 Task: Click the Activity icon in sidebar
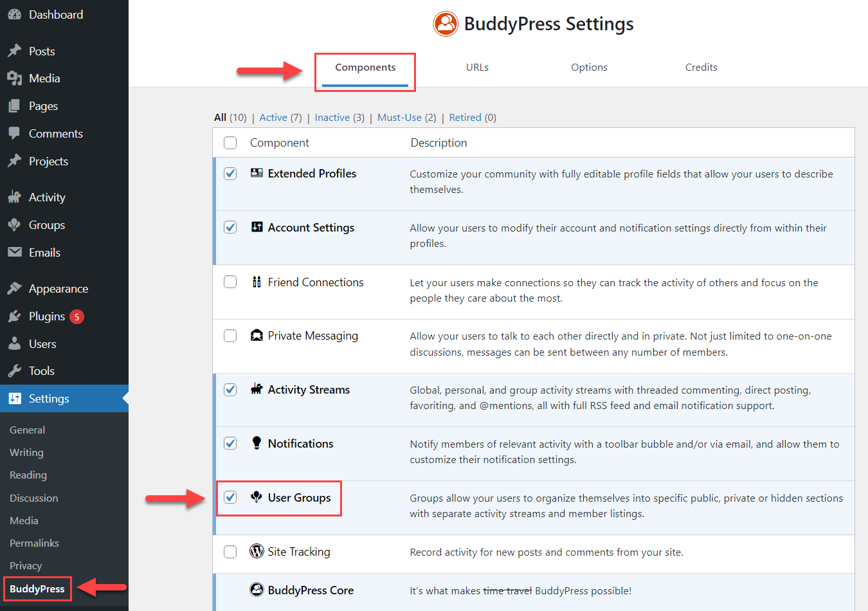click(x=14, y=197)
